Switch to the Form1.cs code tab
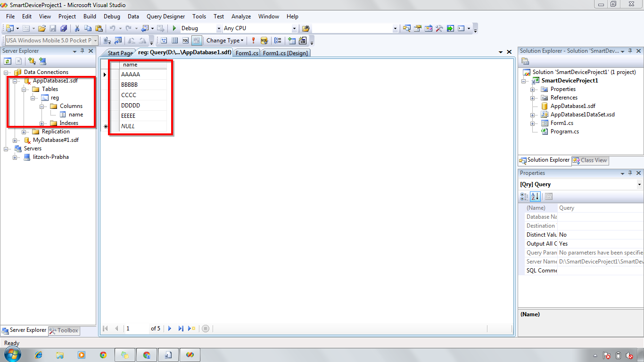The height and width of the screenshot is (362, 644). [247, 53]
